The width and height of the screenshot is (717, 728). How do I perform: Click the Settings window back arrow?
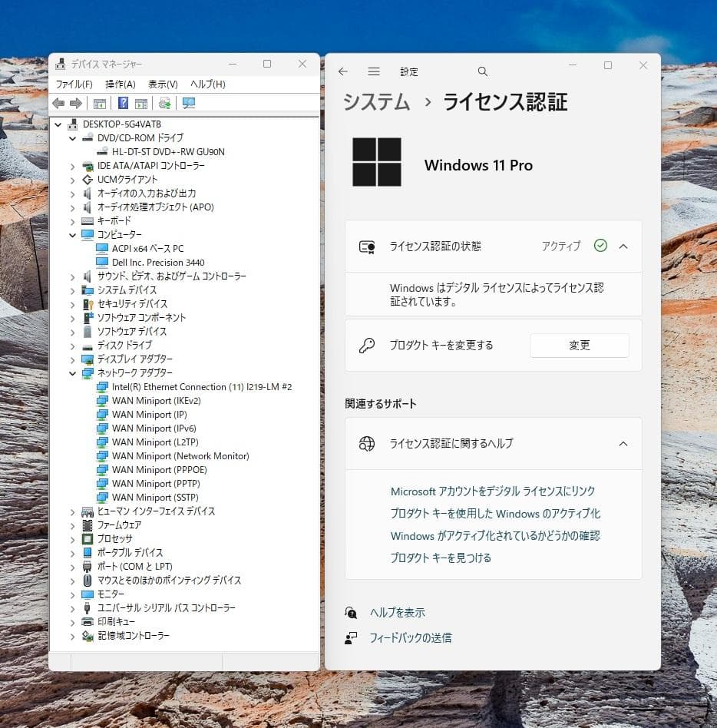[343, 71]
